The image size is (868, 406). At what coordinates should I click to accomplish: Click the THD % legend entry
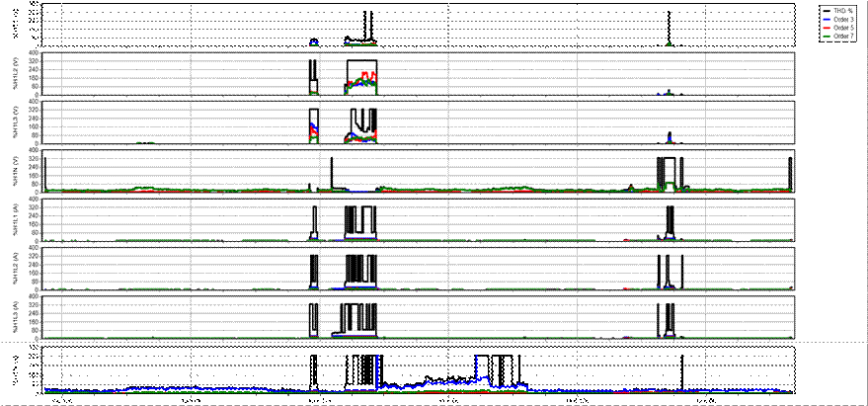point(842,10)
